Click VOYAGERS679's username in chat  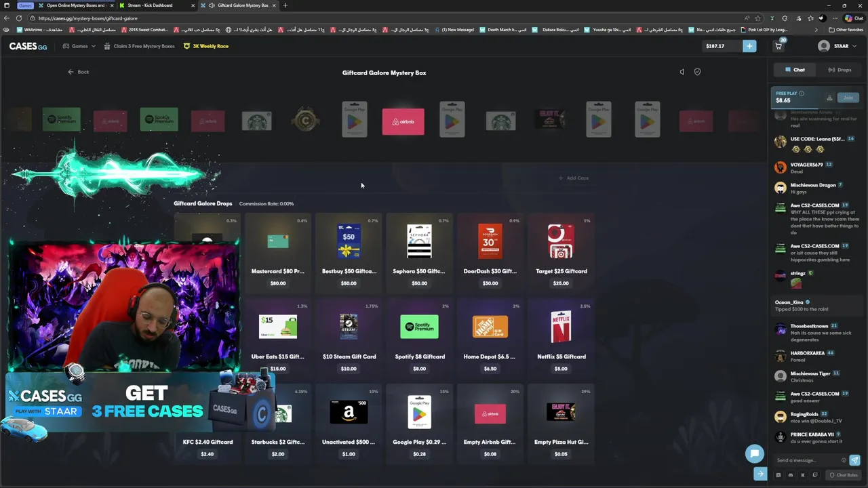point(806,165)
